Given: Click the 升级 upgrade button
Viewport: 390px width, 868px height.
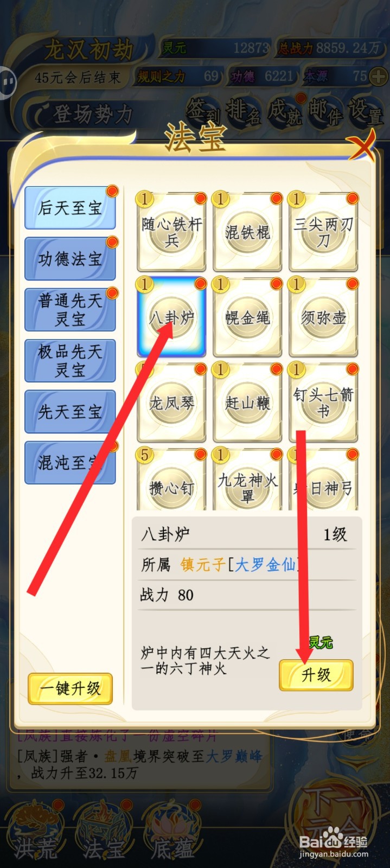Looking at the screenshot, I should [x=316, y=675].
